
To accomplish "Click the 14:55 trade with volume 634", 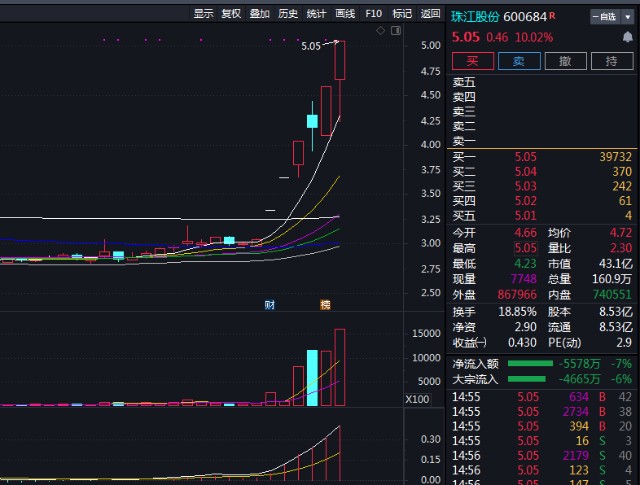I will click(542, 397).
